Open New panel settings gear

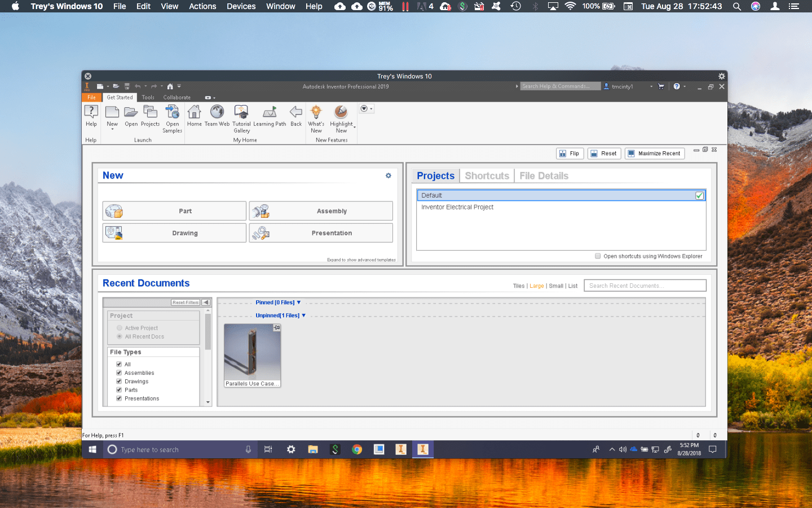point(388,176)
